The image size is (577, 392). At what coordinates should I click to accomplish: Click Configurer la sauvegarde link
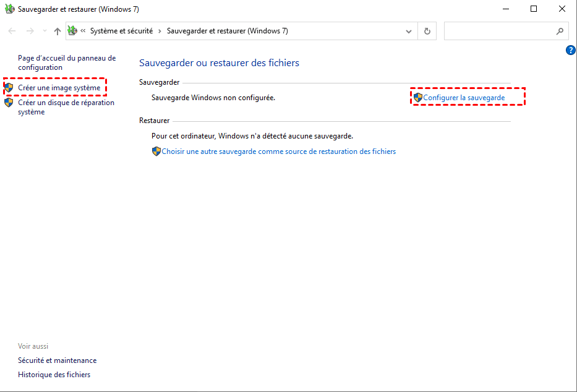tap(464, 98)
